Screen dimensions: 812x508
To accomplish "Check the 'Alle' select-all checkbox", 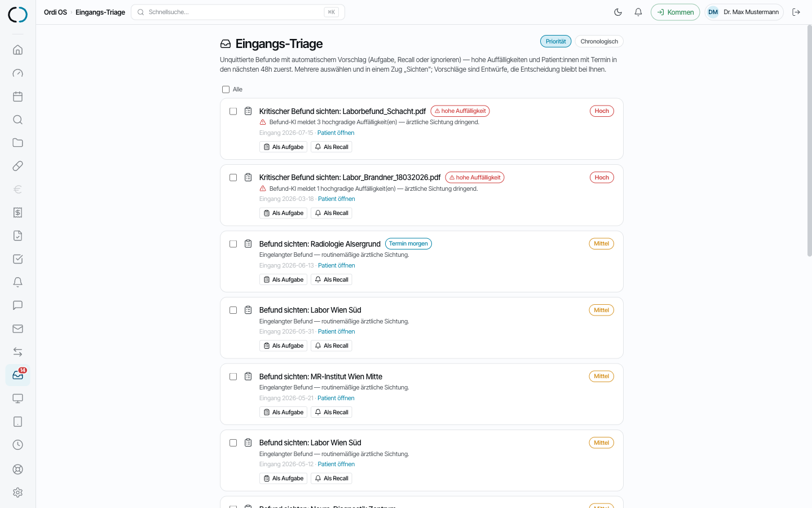I will (226, 89).
